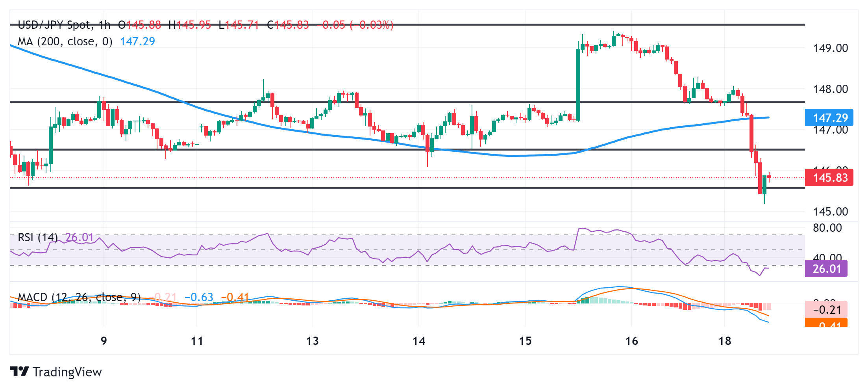Select the USD/JPY Spot symbol title
This screenshot has width=868, height=389.
55,25
